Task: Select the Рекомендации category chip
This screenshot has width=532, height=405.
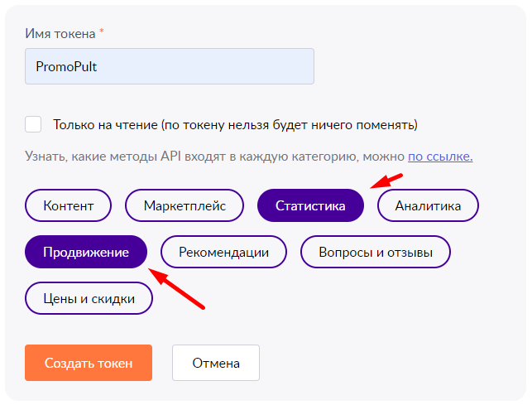Action: click(223, 252)
